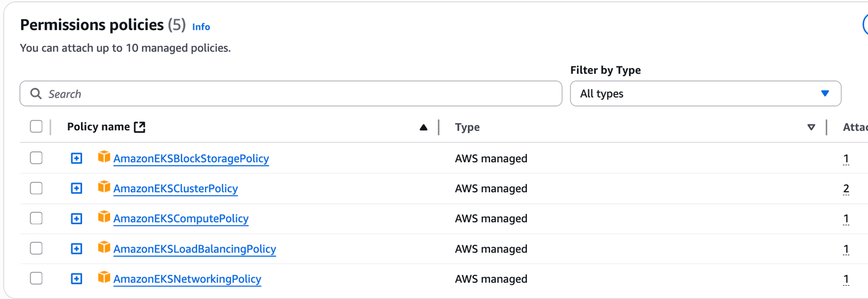Image resolution: width=868 pixels, height=299 pixels.
Task: Click AWS managed type in AmazonEKSNetworkingPolicy row
Action: click(491, 279)
